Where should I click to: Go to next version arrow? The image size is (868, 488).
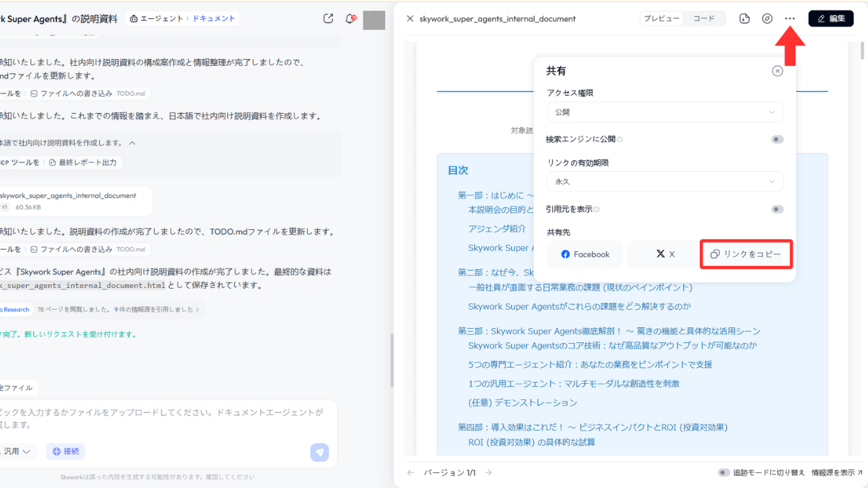coord(489,472)
